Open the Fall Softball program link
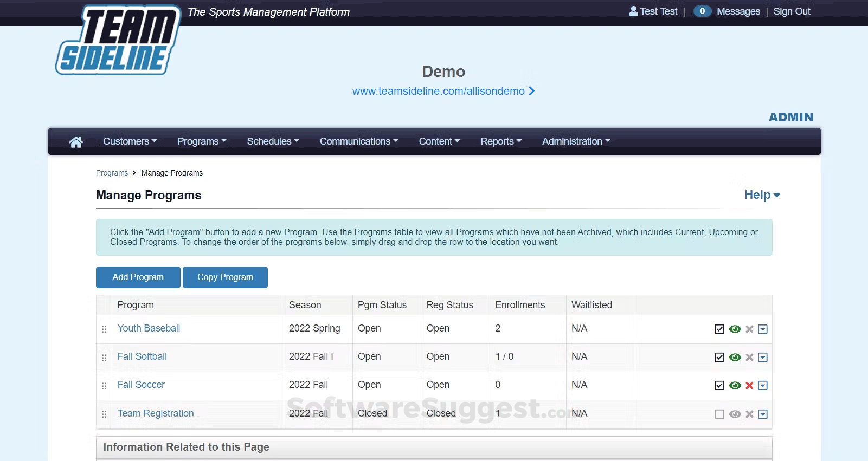The width and height of the screenshot is (868, 461). [x=142, y=356]
